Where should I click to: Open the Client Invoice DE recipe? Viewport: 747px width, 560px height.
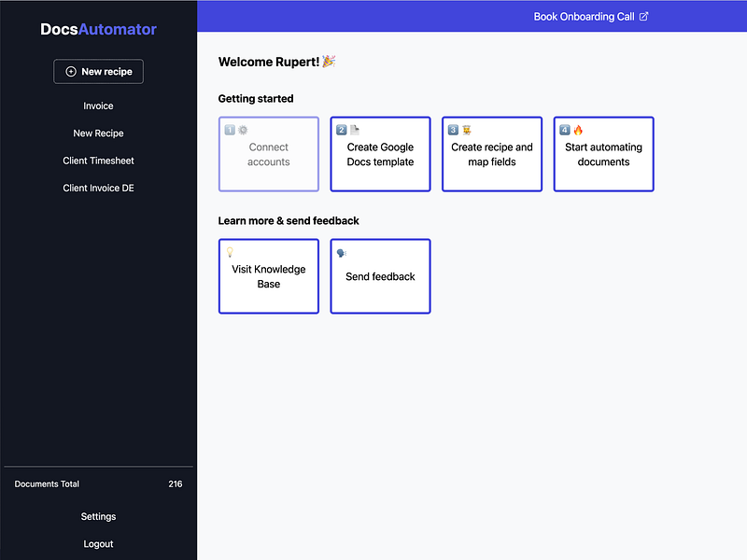click(x=98, y=189)
